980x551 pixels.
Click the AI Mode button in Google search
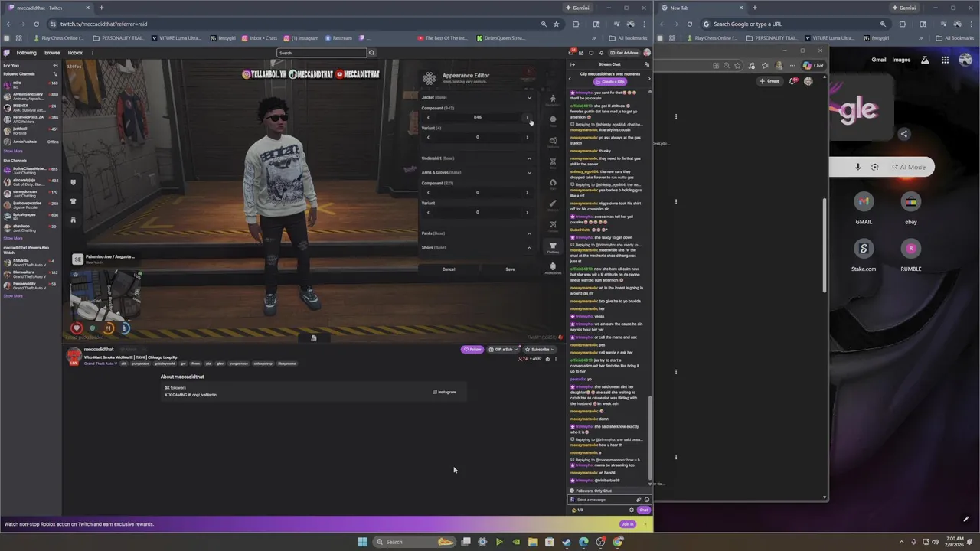coord(909,167)
